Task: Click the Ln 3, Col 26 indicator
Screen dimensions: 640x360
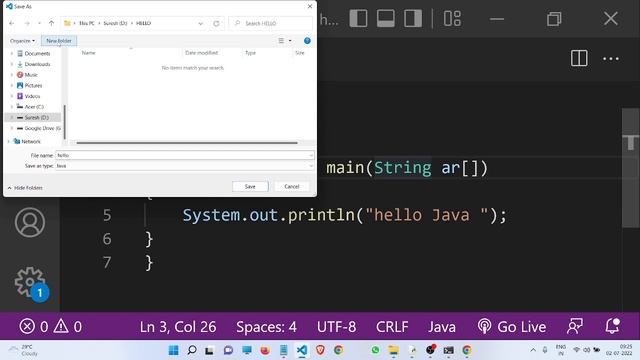Action: point(178,327)
